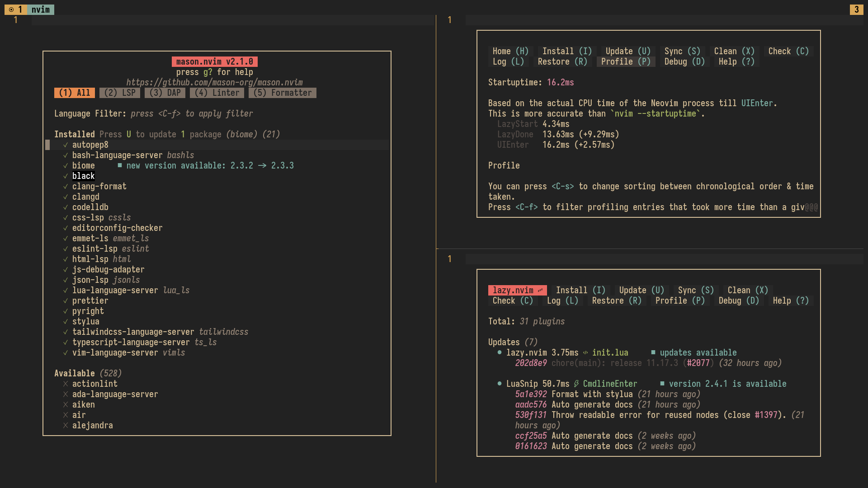Expand the lua-language-server package entry

click(x=115, y=291)
